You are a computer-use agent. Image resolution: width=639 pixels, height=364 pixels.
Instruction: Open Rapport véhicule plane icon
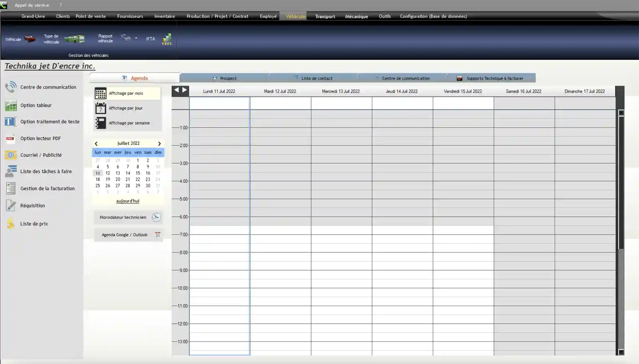click(125, 38)
